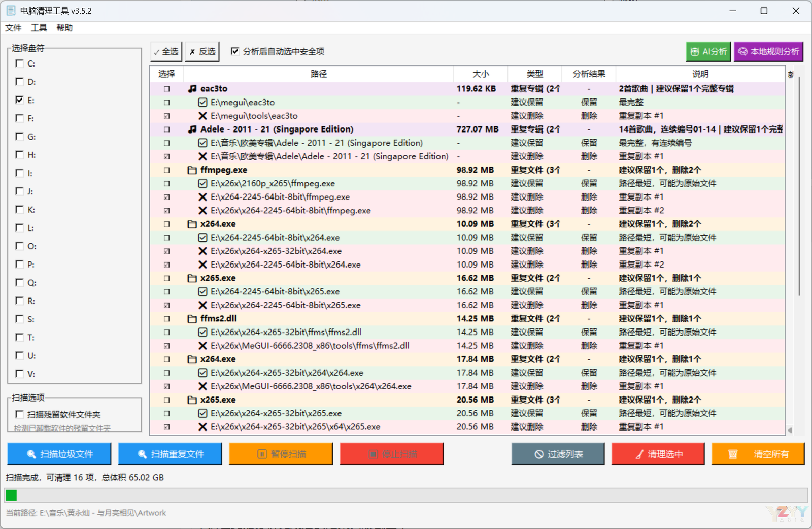The height and width of the screenshot is (529, 812).
Task: Open the 文件 menu
Action: pos(13,28)
